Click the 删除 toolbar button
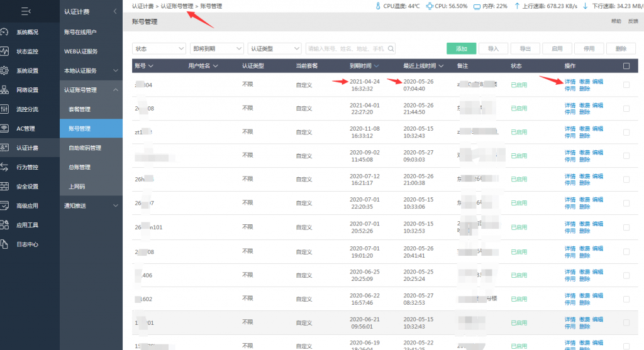The image size is (644, 350). (x=621, y=48)
